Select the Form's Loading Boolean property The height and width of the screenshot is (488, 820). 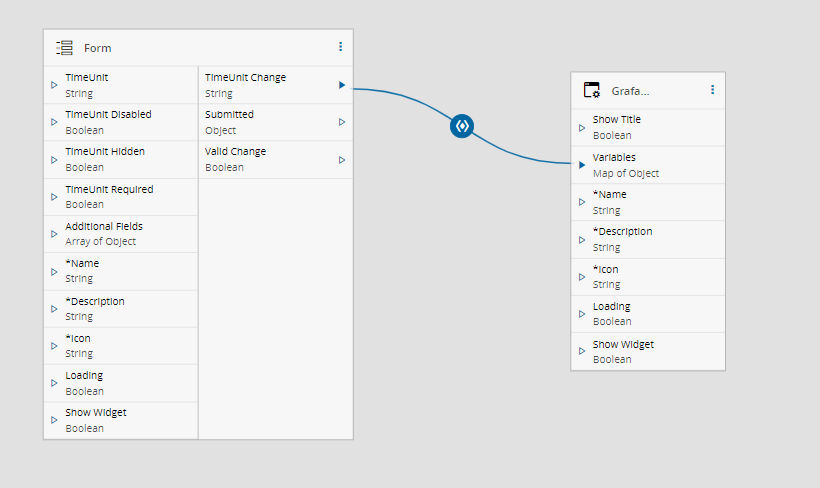(x=120, y=383)
